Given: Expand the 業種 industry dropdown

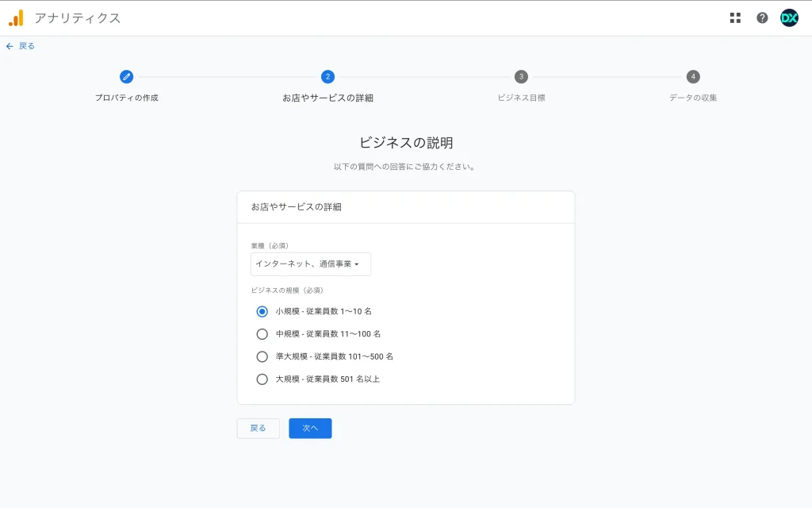Looking at the screenshot, I should [x=310, y=264].
